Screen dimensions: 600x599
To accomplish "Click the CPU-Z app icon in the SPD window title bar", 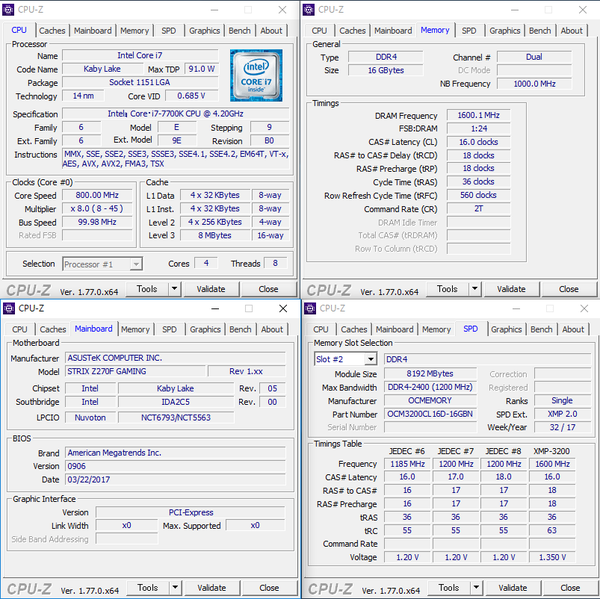I will (x=310, y=308).
